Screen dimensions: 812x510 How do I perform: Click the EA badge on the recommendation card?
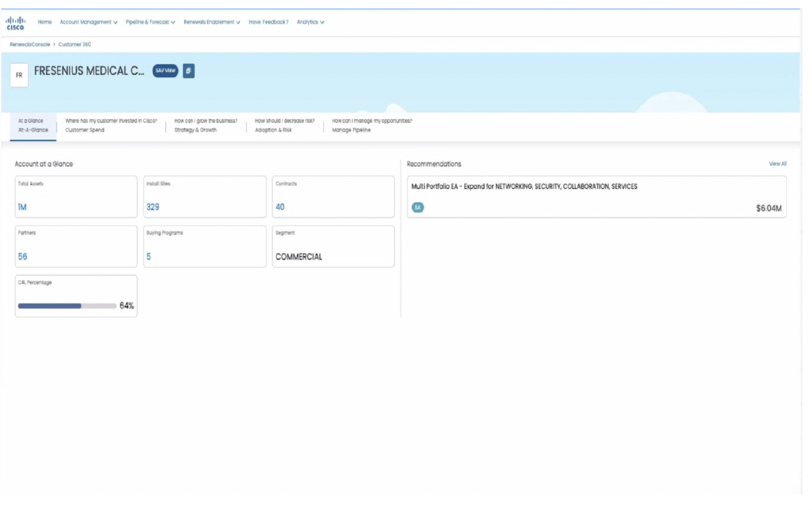[418, 207]
